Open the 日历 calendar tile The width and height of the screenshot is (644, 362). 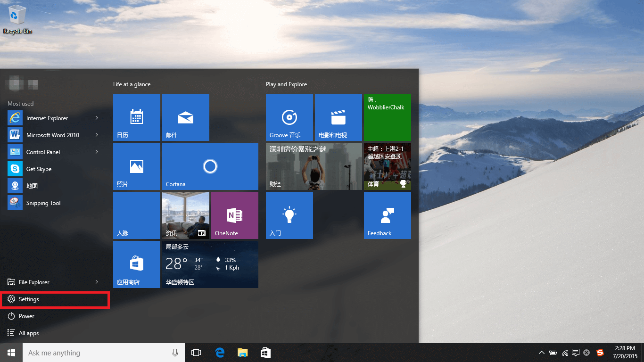coord(137,117)
